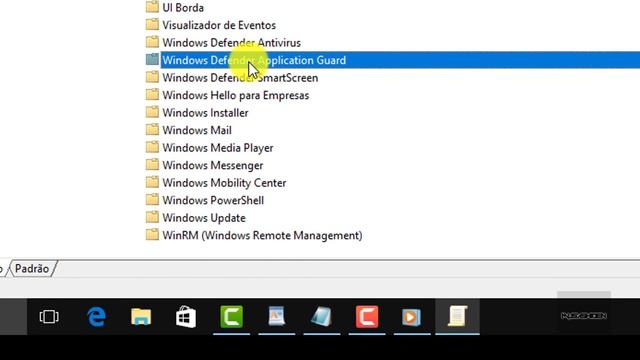Launch Microsoft Edge from the taskbar
Viewport: 640px width, 360px height.
(96, 317)
